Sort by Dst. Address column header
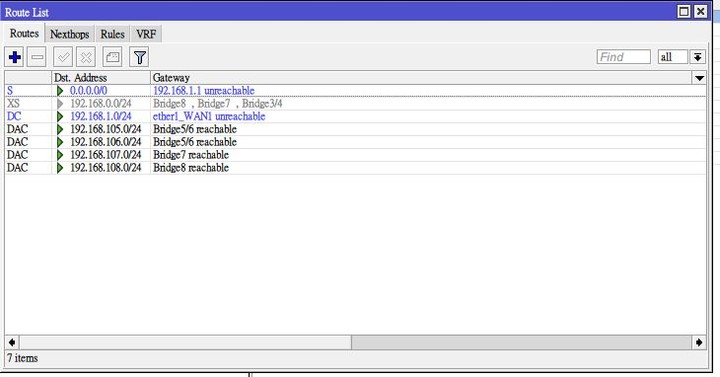This screenshot has width=720, height=377. point(101,78)
